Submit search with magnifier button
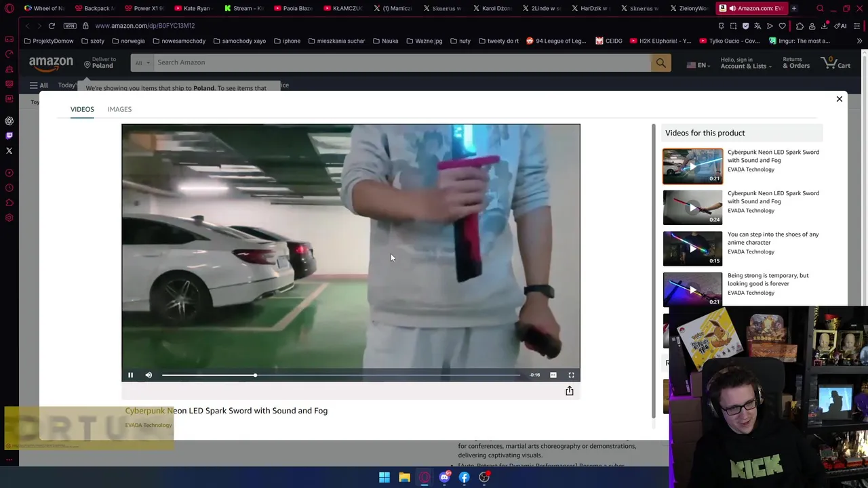Screen dimensions: 868x488 pos(660,63)
